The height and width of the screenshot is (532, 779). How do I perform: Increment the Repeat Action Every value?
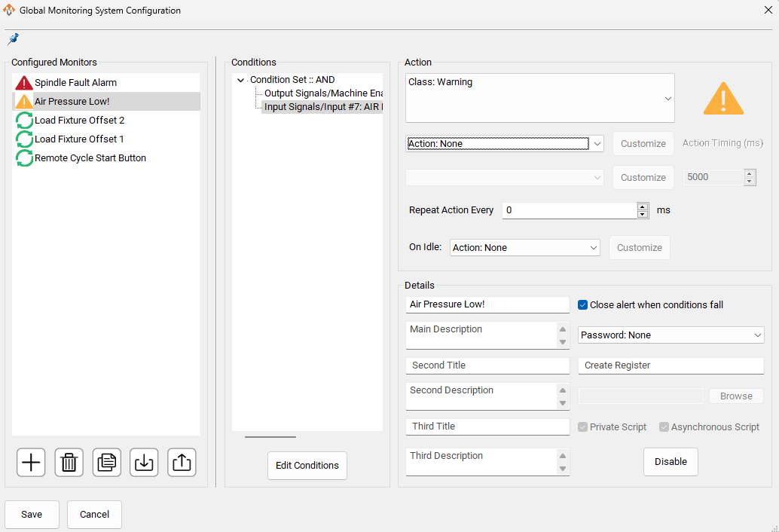[643, 206]
